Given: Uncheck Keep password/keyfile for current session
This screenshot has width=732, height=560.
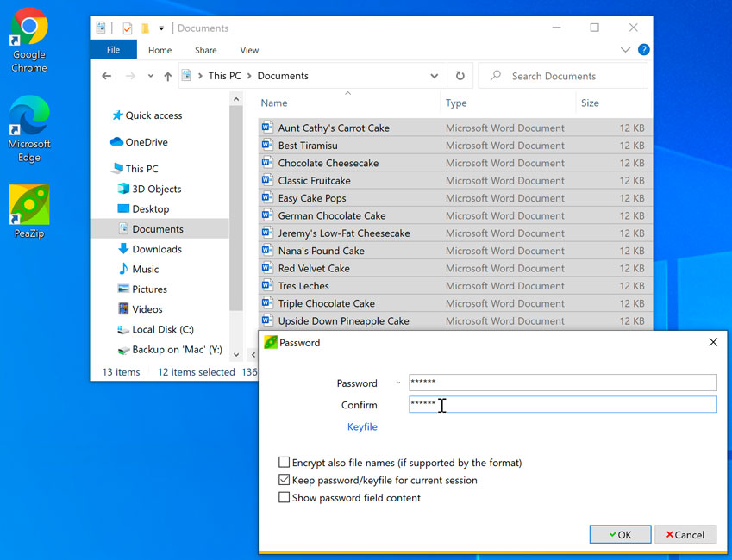Looking at the screenshot, I should 284,480.
